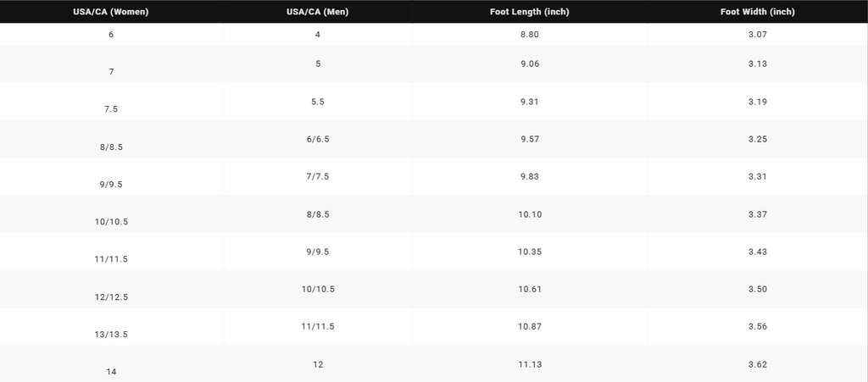Select foot width value 3.07
868x382 pixels.
(x=757, y=34)
